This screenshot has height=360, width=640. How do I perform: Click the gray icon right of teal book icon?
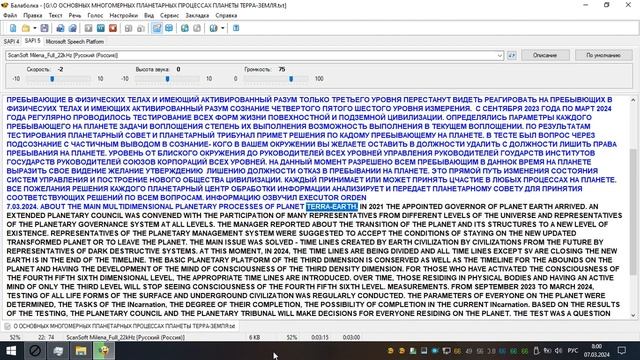[197, 28]
